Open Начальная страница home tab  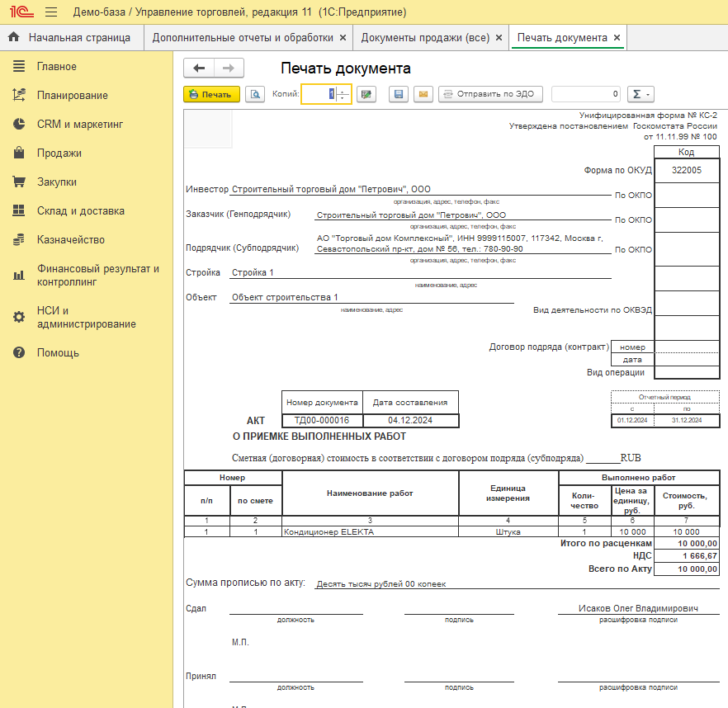[x=72, y=38]
